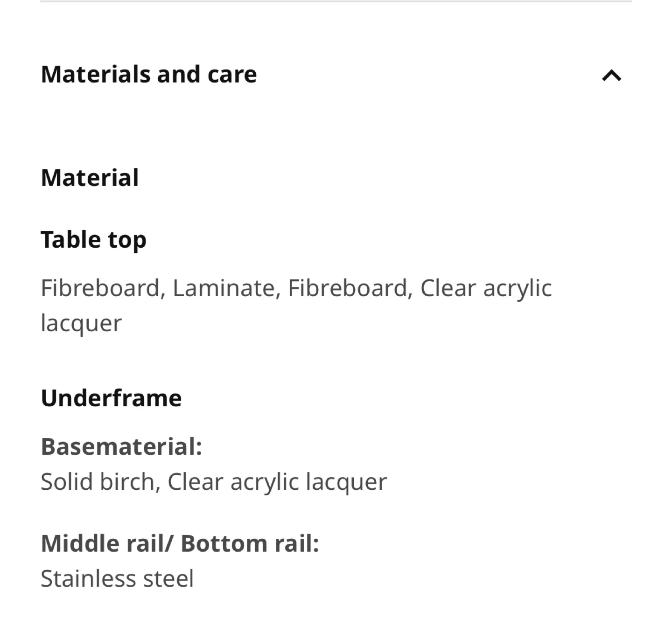672x639 pixels.
Task: Click the "Basematerial:" label
Action: tap(121, 446)
